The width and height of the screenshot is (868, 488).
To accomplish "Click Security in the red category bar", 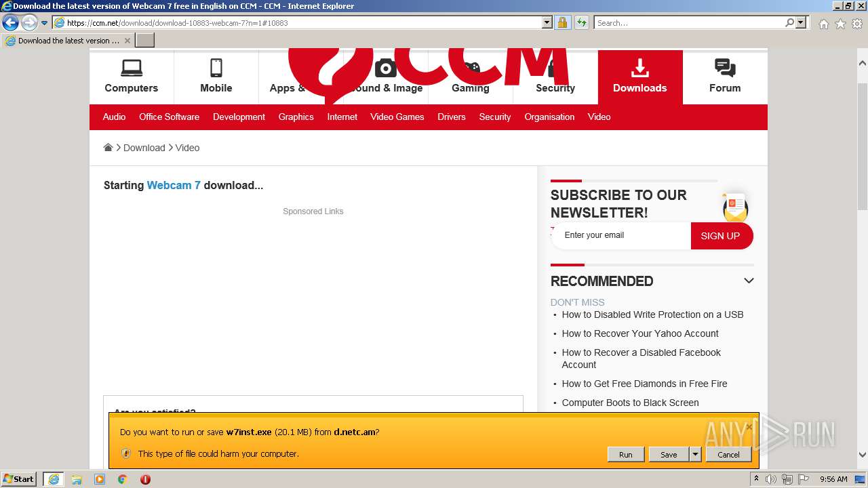I will click(x=495, y=117).
